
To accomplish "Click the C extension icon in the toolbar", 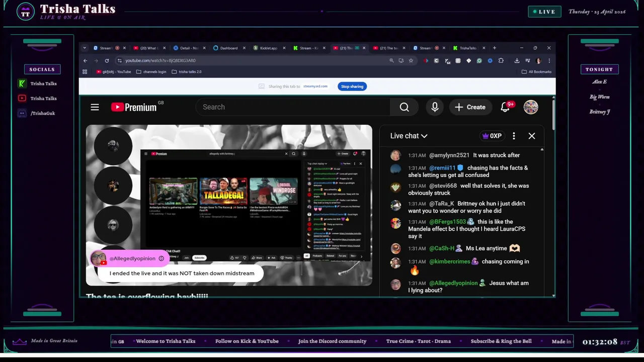I will (x=436, y=60).
